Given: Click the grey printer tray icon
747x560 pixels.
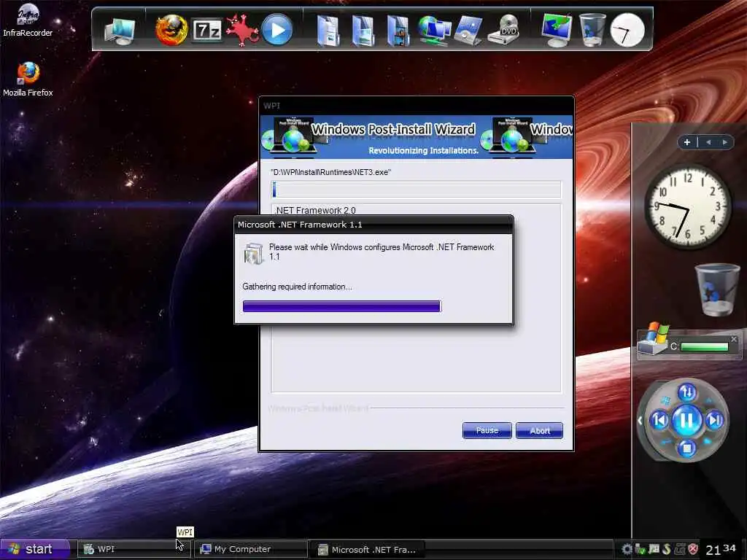Looking at the screenshot, I should tap(680, 549).
